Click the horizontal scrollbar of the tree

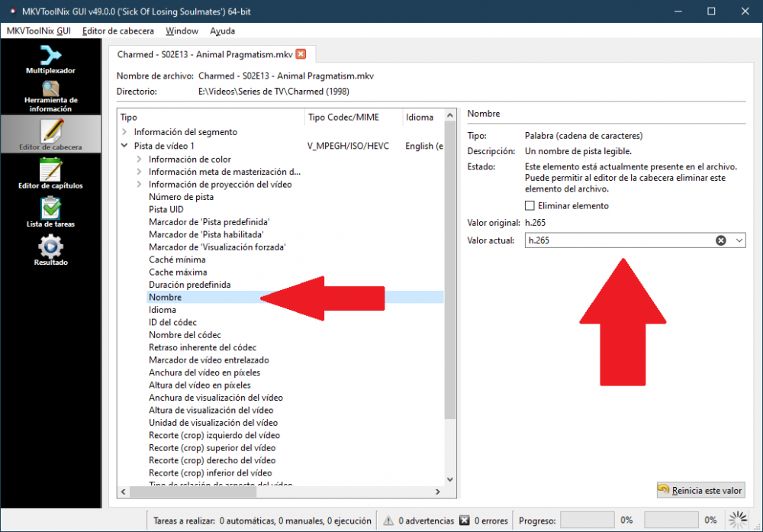click(193, 492)
